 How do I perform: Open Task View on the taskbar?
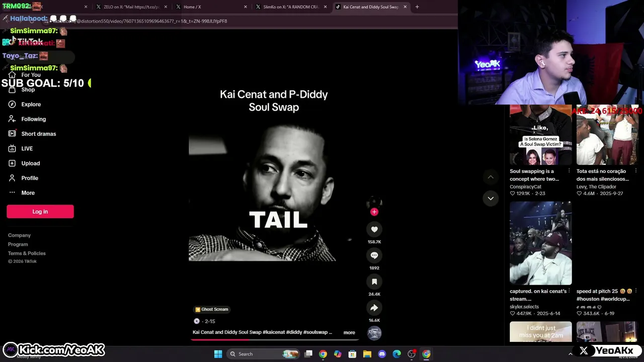(x=308, y=354)
